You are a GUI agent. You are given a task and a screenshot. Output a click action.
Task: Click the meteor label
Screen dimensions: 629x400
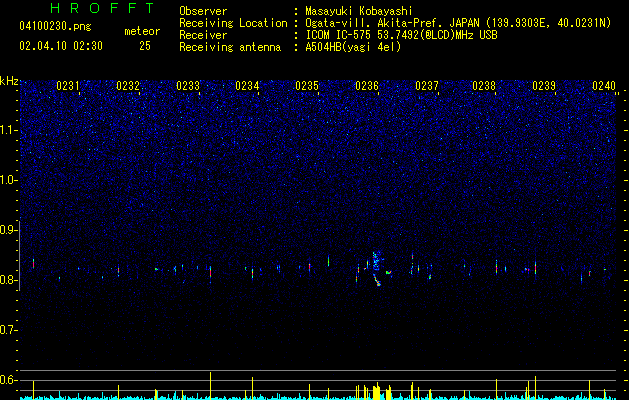[142, 31]
